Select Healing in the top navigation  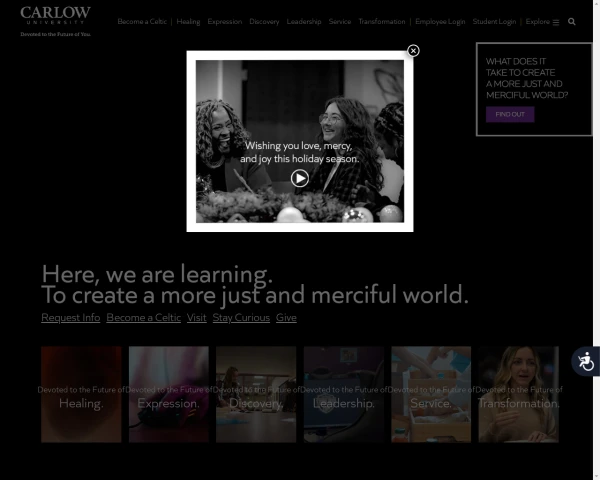pos(188,22)
